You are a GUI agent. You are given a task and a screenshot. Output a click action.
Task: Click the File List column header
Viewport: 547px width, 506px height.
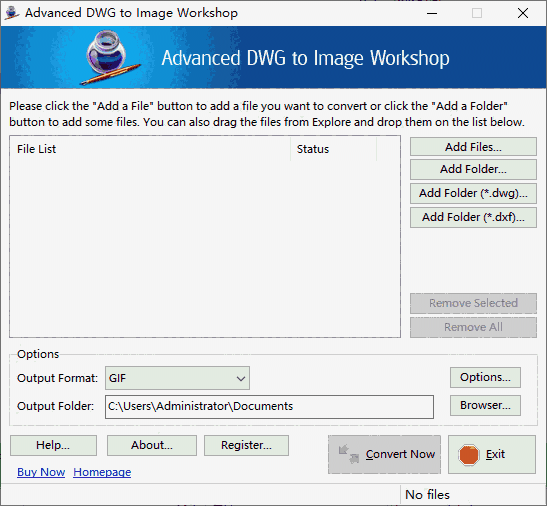coord(150,149)
